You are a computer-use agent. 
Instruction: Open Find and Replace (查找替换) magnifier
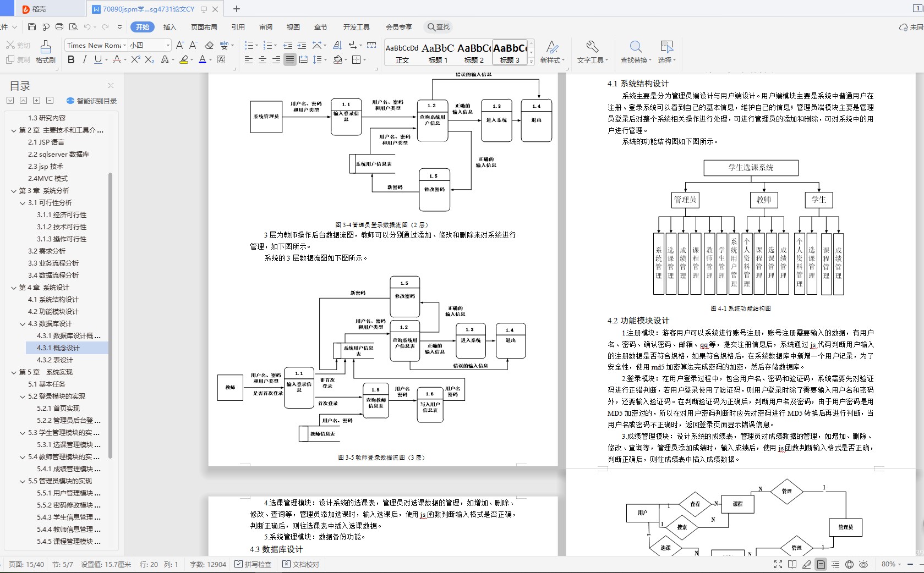pos(636,52)
